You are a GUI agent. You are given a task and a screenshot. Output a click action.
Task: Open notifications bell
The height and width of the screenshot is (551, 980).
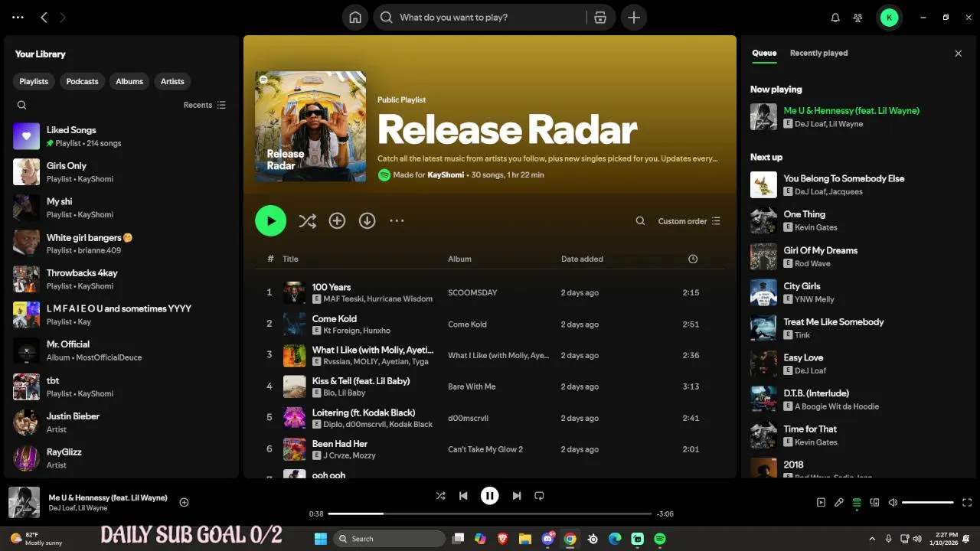click(835, 18)
